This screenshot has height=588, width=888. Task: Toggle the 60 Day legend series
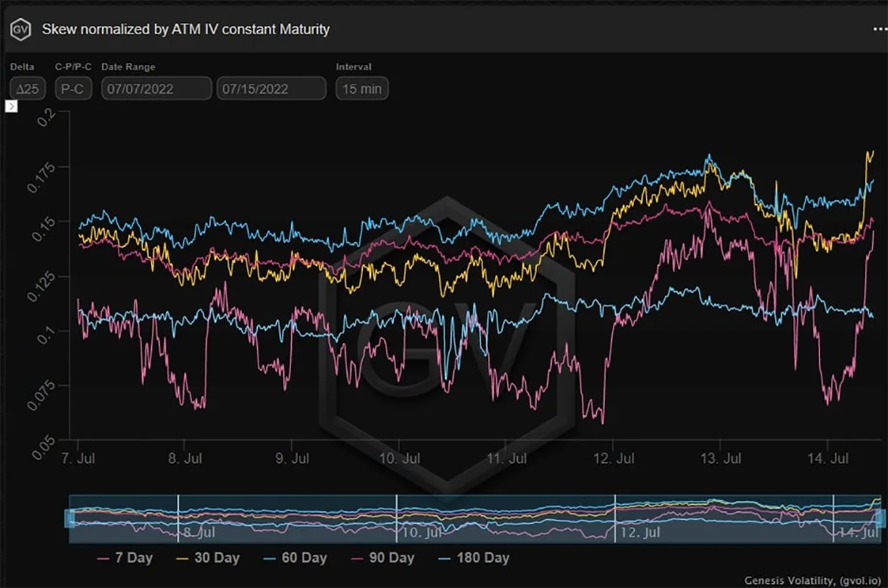click(x=295, y=558)
